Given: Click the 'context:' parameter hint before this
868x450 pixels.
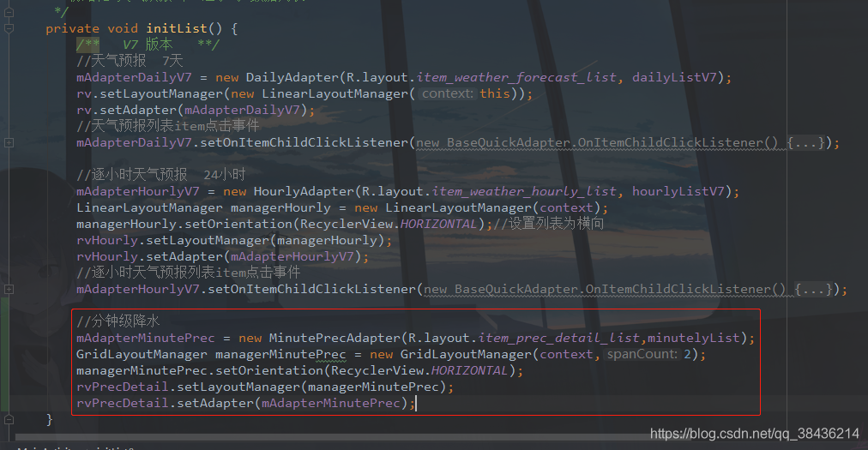Looking at the screenshot, I should coord(447,93).
